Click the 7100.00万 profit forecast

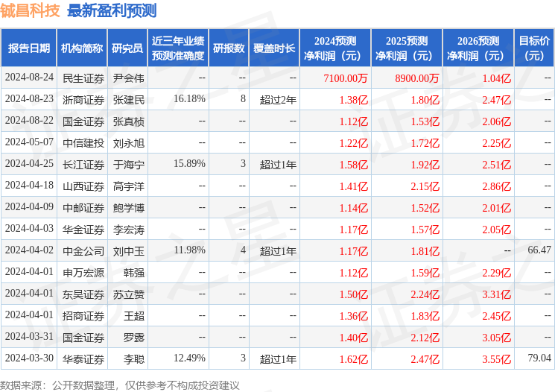(x=346, y=78)
